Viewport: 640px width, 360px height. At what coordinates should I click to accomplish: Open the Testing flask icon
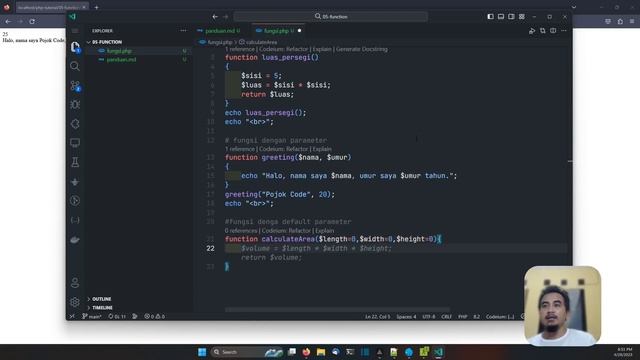(x=75, y=162)
